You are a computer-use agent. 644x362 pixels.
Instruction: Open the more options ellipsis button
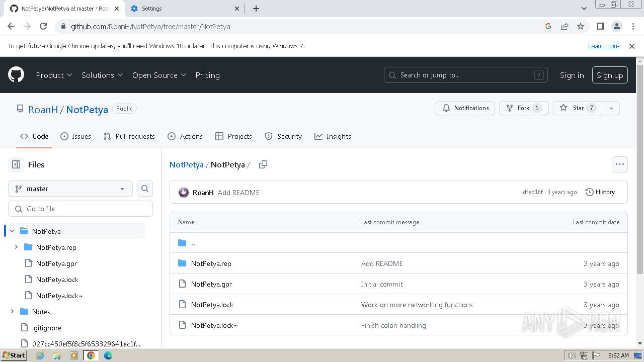[x=619, y=164]
